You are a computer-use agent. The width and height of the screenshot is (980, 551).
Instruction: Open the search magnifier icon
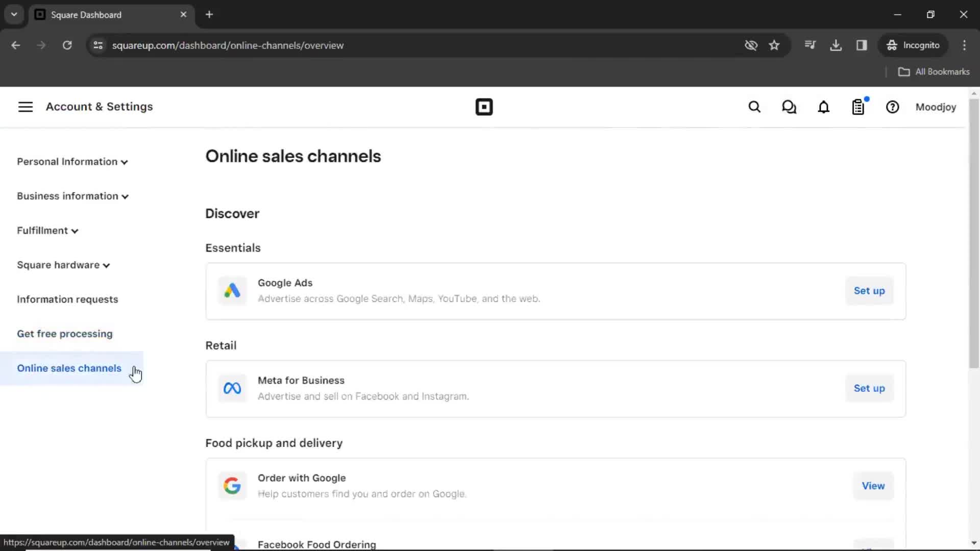(x=754, y=107)
